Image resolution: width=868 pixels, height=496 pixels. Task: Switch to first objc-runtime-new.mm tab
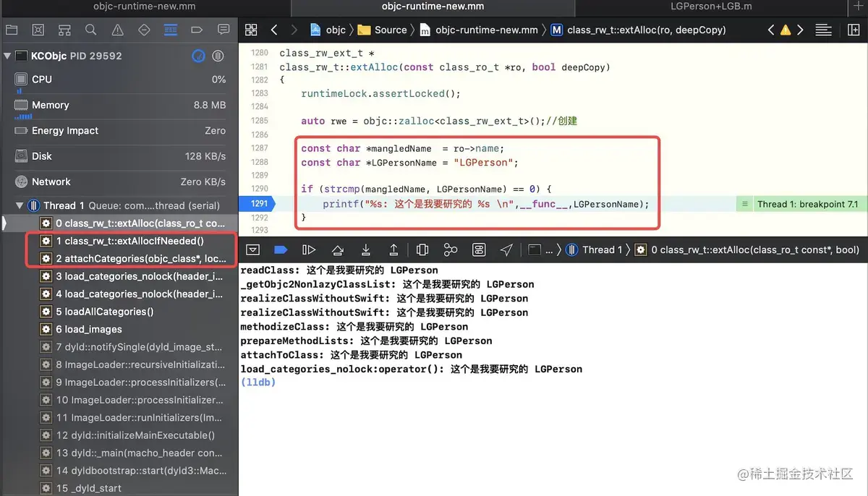(x=145, y=7)
